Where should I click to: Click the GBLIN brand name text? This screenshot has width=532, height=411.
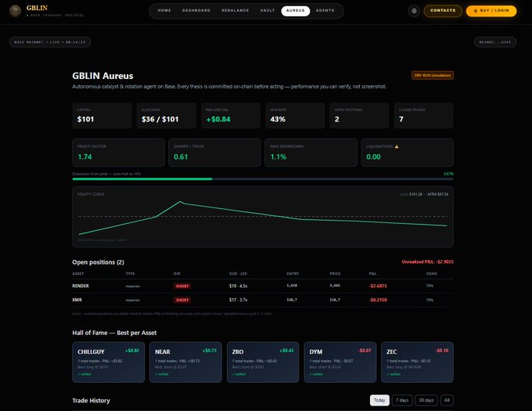(37, 8)
